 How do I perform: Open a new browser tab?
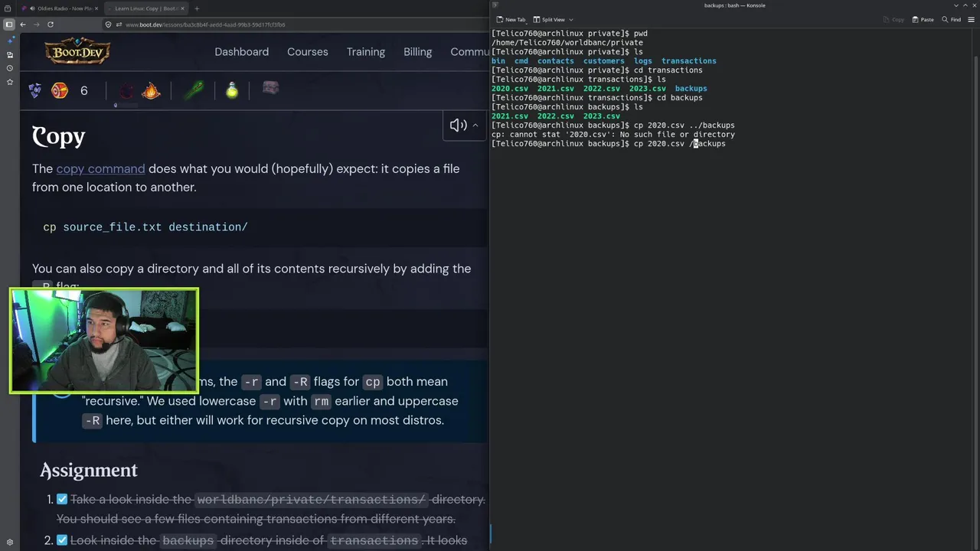[x=197, y=8]
